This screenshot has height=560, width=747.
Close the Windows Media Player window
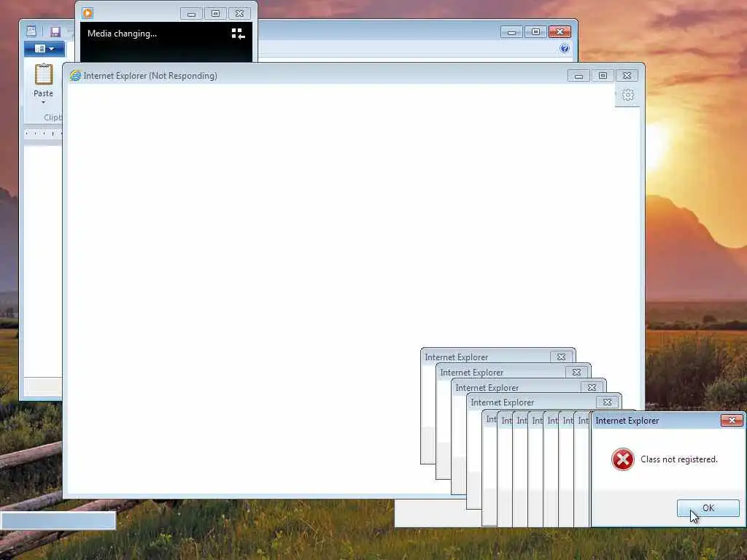point(239,14)
